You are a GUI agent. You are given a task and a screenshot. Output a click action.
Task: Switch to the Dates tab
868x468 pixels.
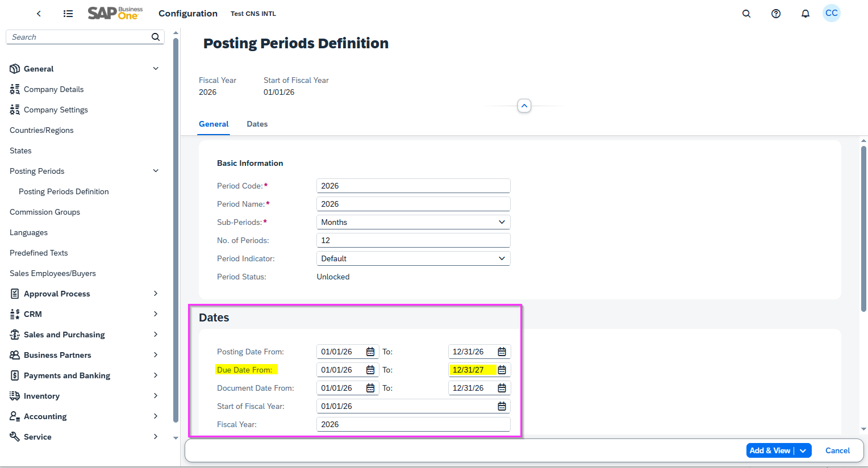[257, 124]
